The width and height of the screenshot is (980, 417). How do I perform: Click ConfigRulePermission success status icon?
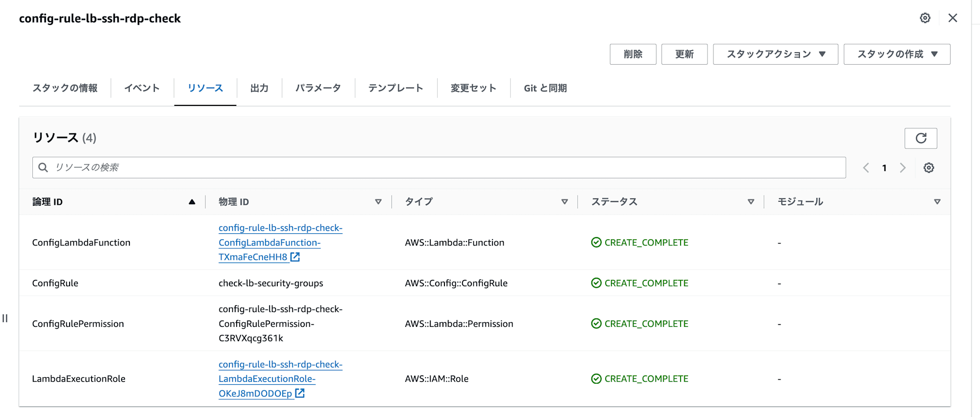click(596, 324)
